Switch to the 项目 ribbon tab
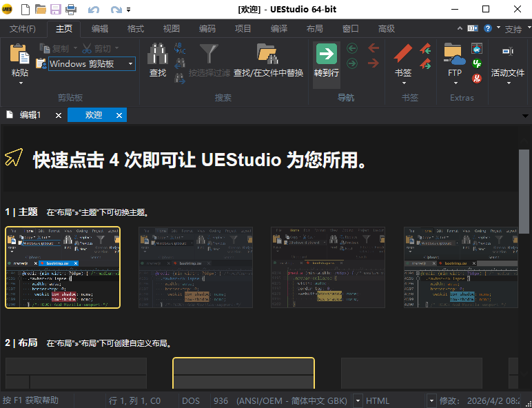532x408 pixels. click(x=243, y=29)
